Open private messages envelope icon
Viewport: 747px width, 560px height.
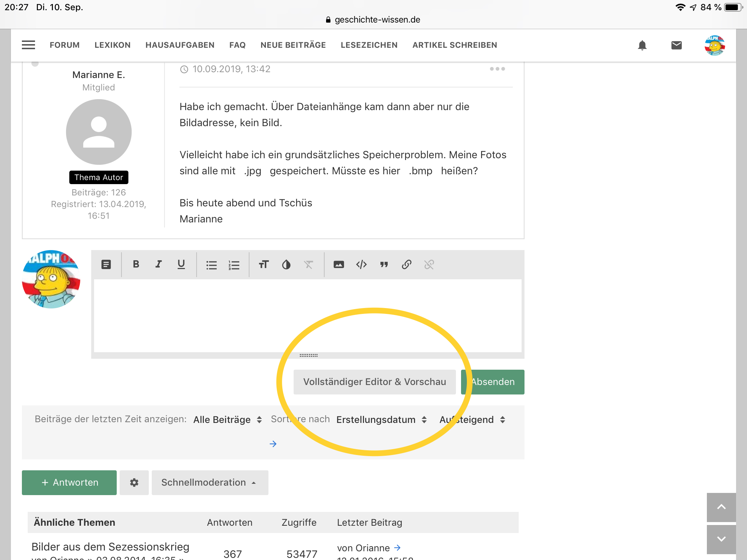[x=676, y=45]
